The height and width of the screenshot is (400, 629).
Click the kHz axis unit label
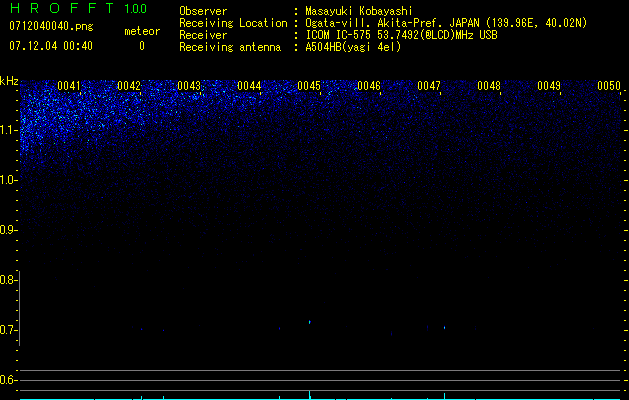(9, 81)
